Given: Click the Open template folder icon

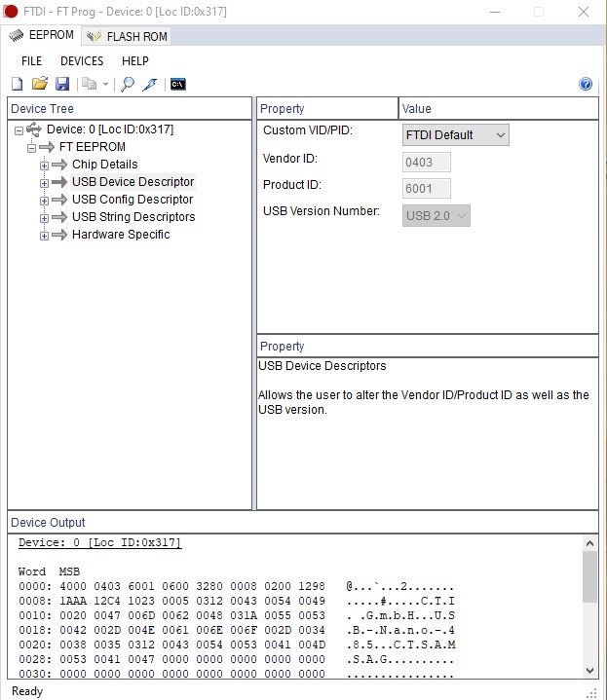Looking at the screenshot, I should pos(40,85).
